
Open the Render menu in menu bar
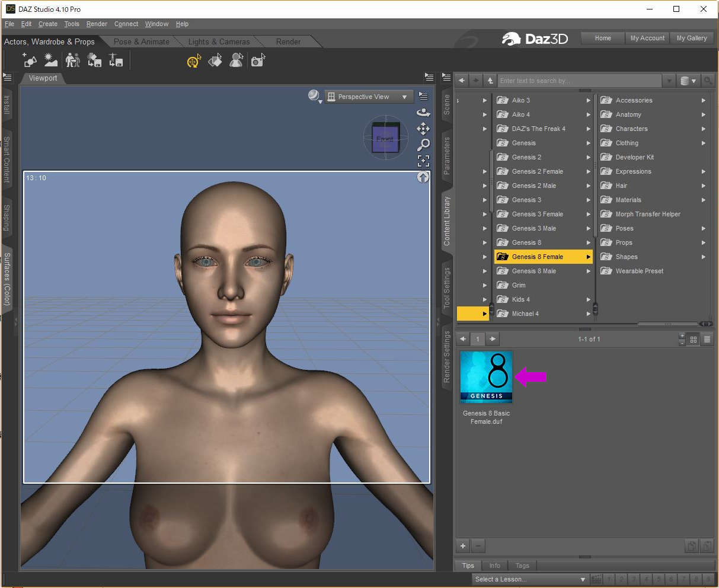pyautogui.click(x=97, y=24)
